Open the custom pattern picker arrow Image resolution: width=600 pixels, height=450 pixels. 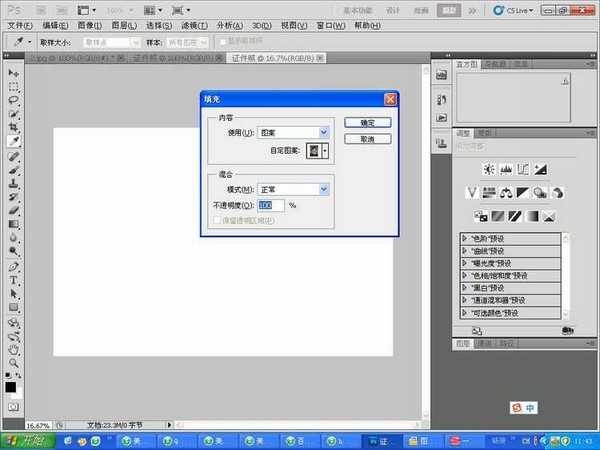point(325,151)
